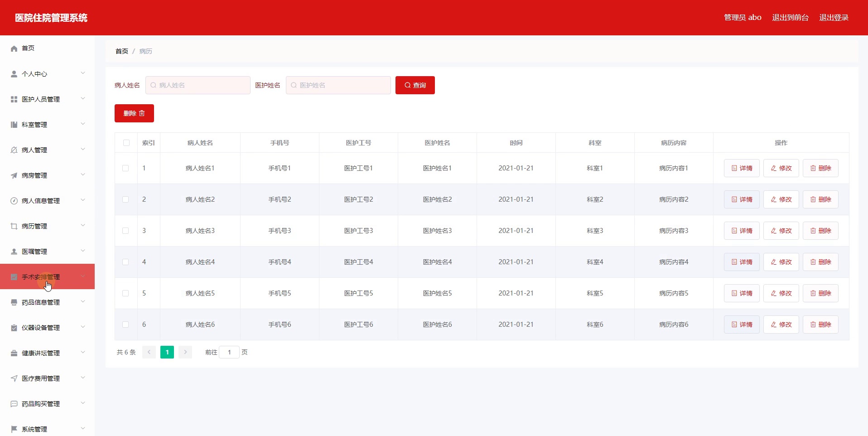This screenshot has width=868, height=436.
Task: Click the 病历管理 document icon
Action: pos(14,226)
